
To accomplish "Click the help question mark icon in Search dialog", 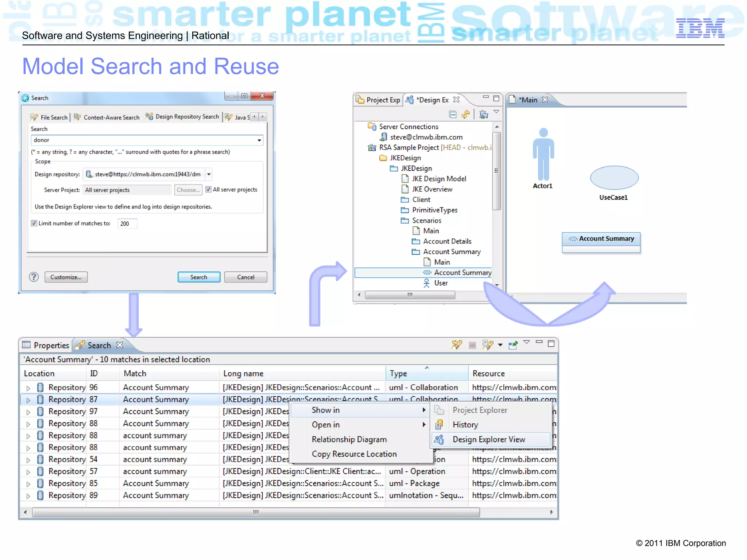I will coord(34,277).
